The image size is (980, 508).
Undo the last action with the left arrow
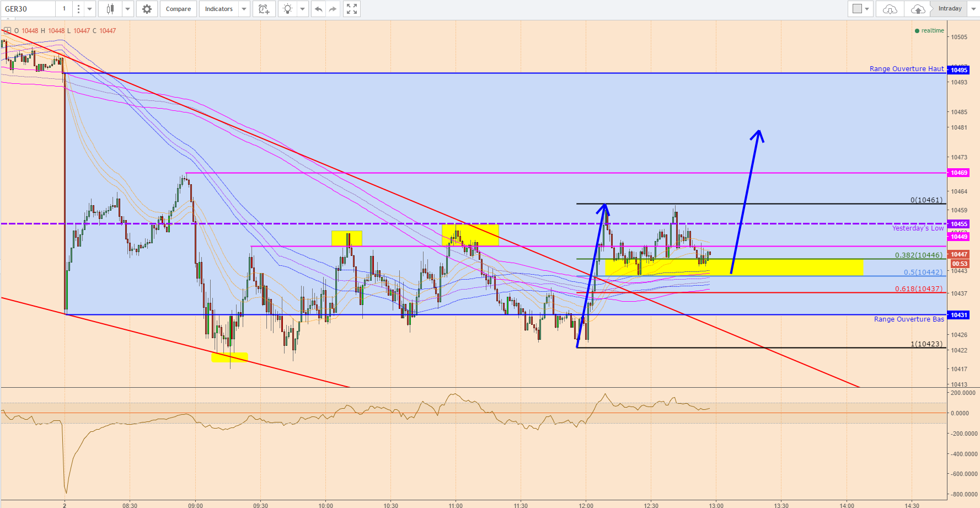click(x=318, y=9)
